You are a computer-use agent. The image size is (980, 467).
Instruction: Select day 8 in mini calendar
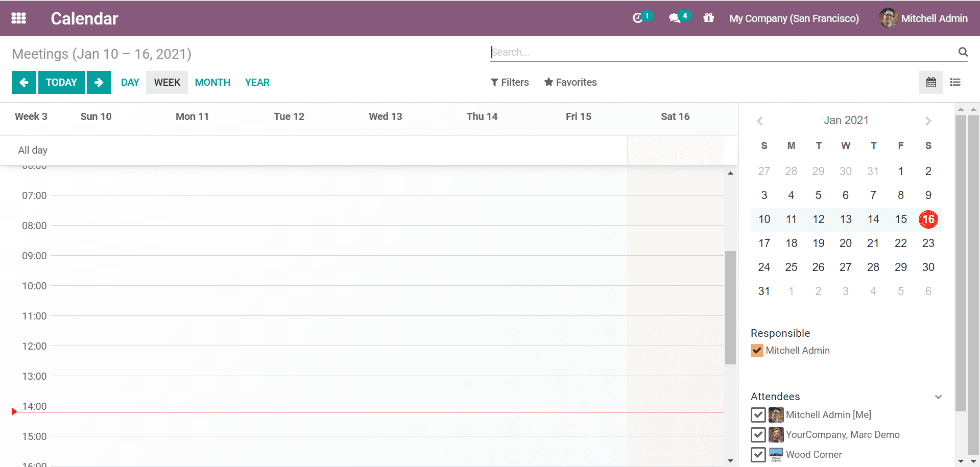click(901, 195)
